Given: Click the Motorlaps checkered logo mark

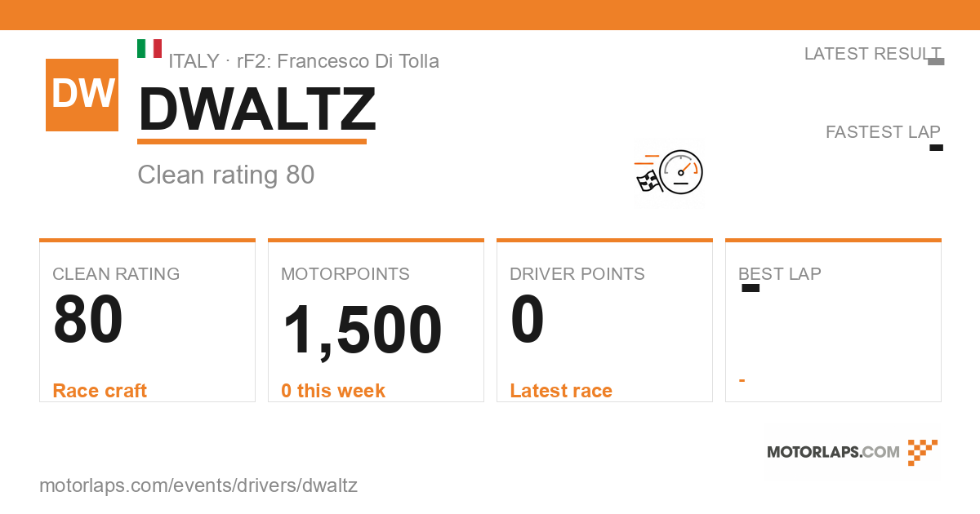Looking at the screenshot, I should click(923, 452).
